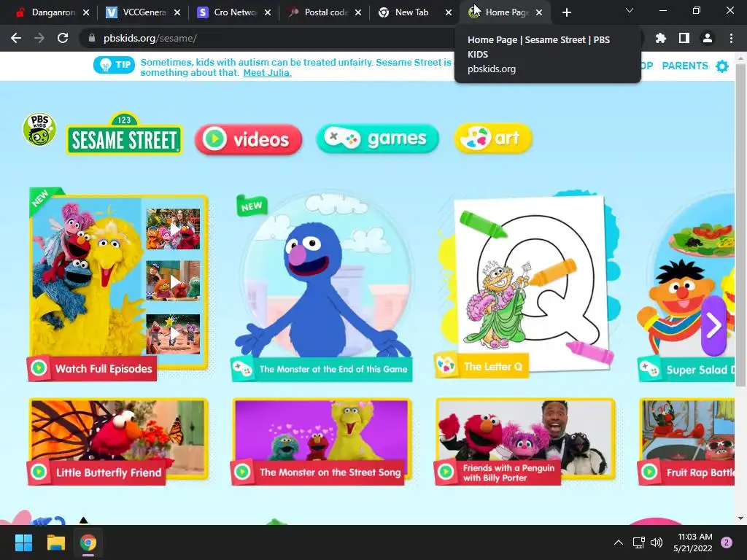Open the tab search dropdown

pos(630,10)
